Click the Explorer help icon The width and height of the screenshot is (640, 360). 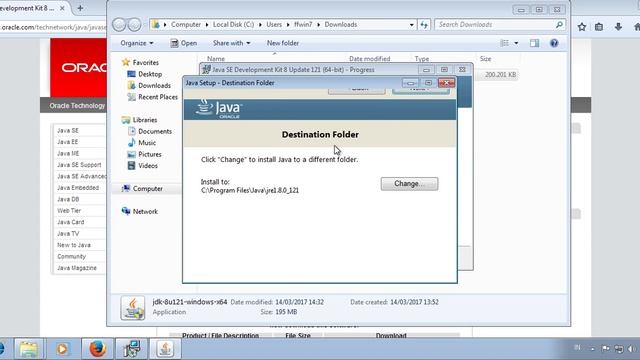coord(554,43)
